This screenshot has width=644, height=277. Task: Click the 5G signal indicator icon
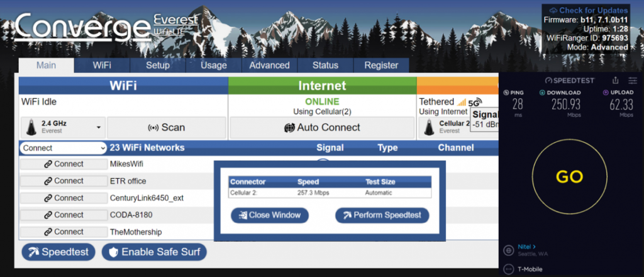[475, 102]
